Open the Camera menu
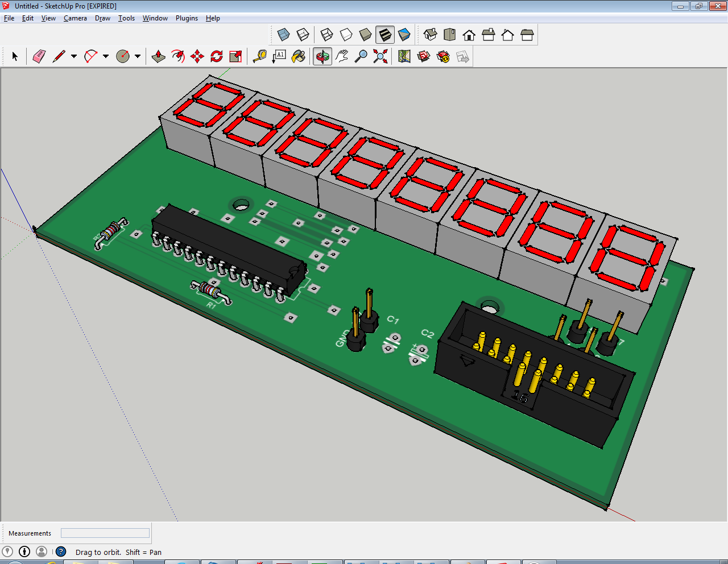Screen dimensions: 728x564 click(75, 18)
